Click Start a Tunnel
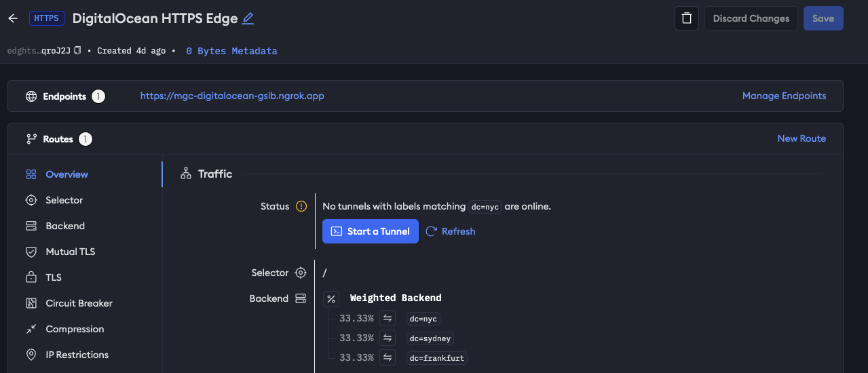The width and height of the screenshot is (868, 373). (371, 231)
